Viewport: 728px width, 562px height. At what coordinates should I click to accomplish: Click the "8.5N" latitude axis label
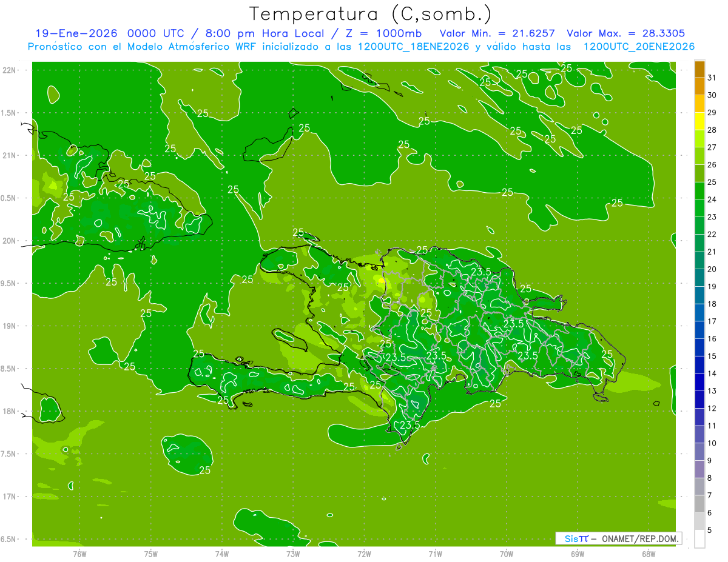coord(10,369)
